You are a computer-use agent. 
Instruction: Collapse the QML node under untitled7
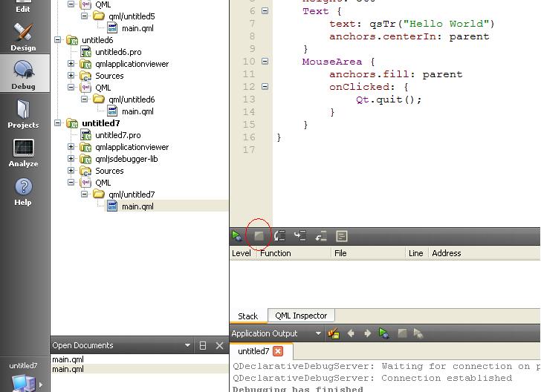[71, 182]
